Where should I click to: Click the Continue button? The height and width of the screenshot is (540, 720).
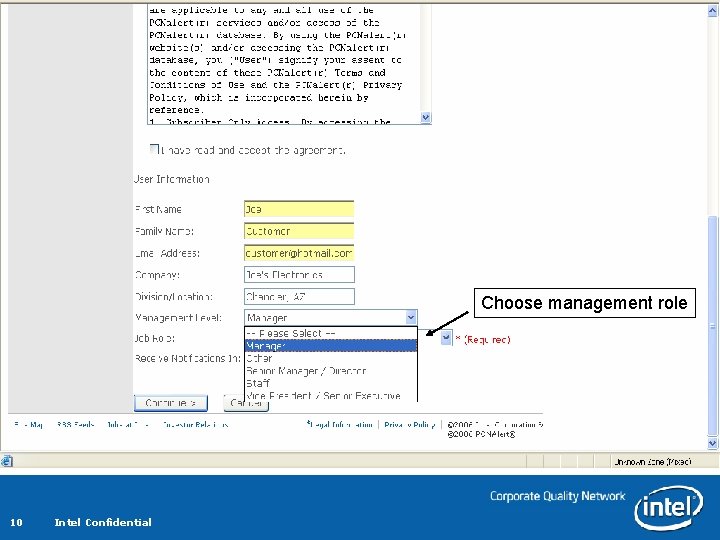pos(171,403)
